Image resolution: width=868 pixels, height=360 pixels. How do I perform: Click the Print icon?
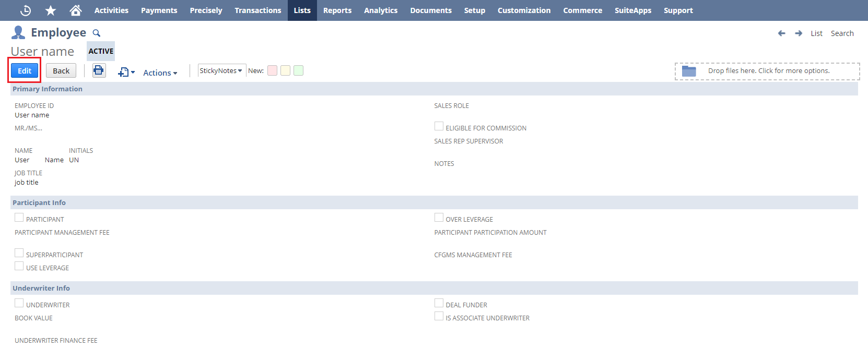point(99,70)
